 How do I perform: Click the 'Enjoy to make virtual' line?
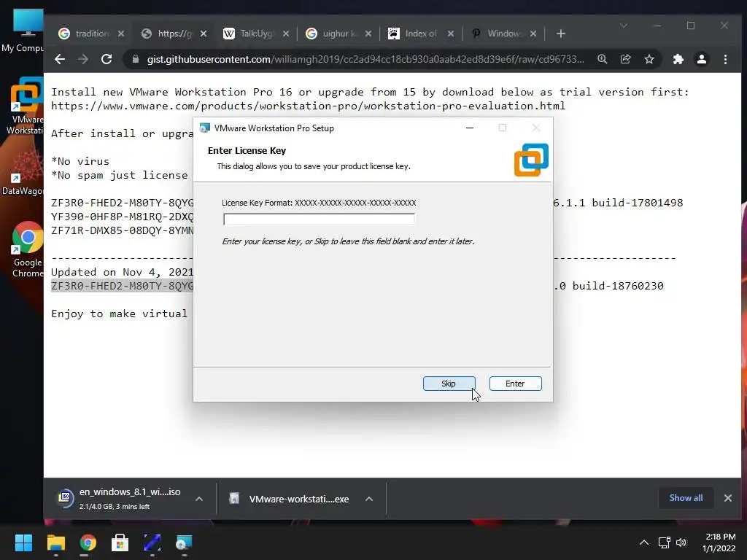119,314
